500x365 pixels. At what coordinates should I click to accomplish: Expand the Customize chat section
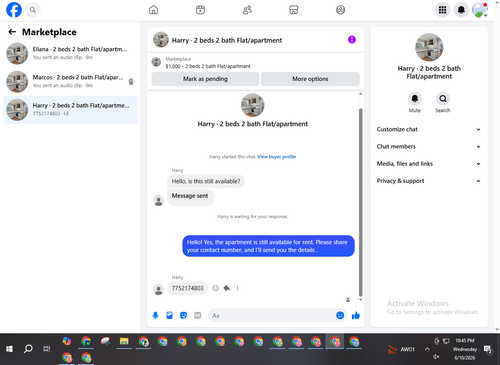[429, 129]
